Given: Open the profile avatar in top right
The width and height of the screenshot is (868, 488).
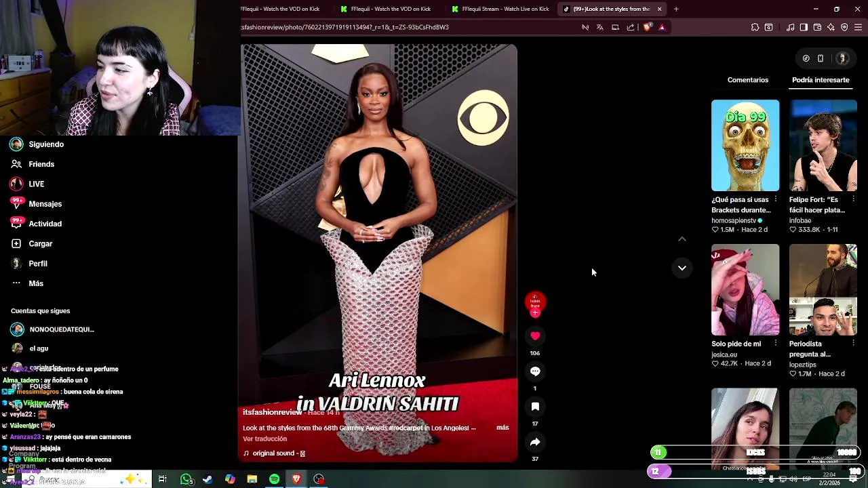Looking at the screenshot, I should (x=842, y=58).
